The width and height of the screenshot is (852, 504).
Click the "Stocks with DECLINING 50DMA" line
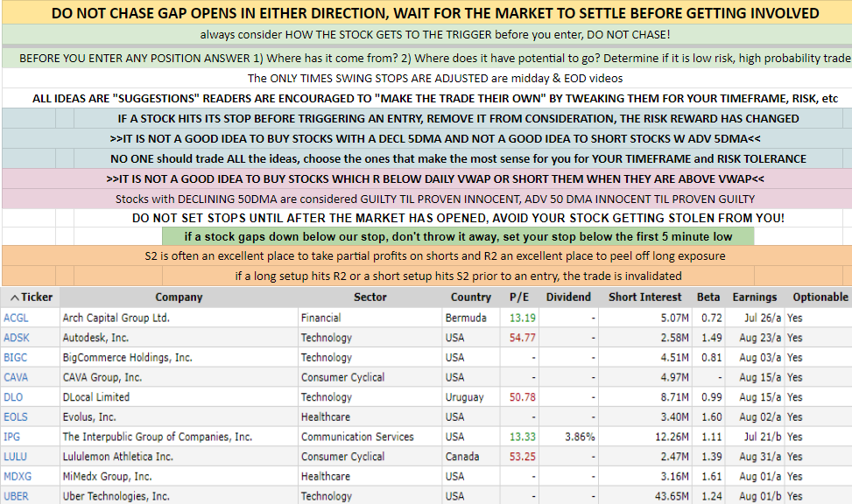pyautogui.click(x=427, y=199)
